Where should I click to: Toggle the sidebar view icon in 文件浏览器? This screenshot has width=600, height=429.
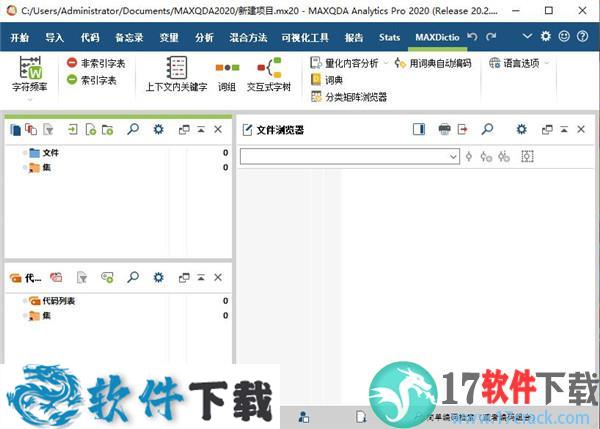pos(418,129)
